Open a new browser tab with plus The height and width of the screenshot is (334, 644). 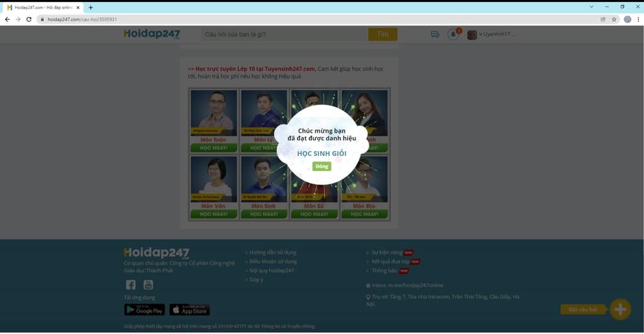pos(91,8)
